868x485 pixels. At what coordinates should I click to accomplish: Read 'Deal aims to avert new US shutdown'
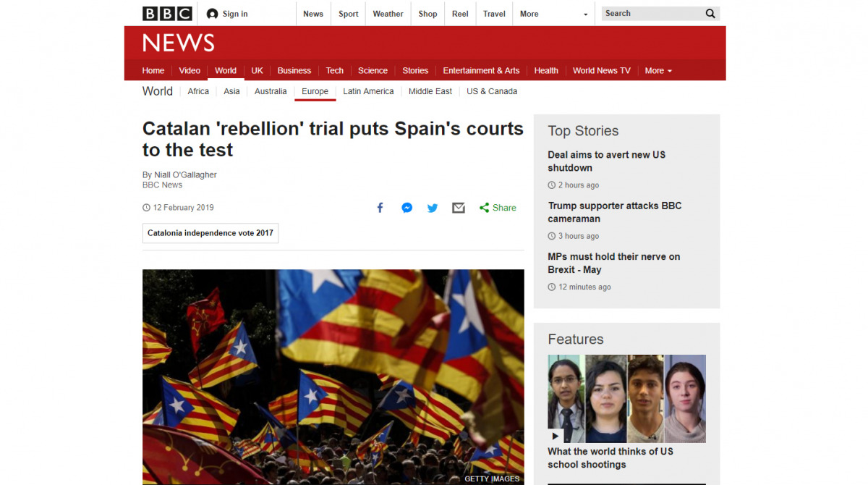coord(607,161)
